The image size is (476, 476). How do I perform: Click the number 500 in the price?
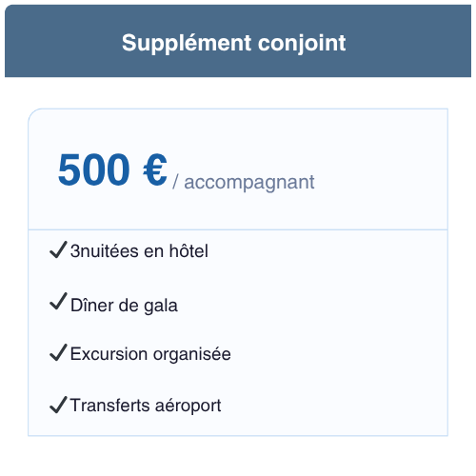coord(93,169)
